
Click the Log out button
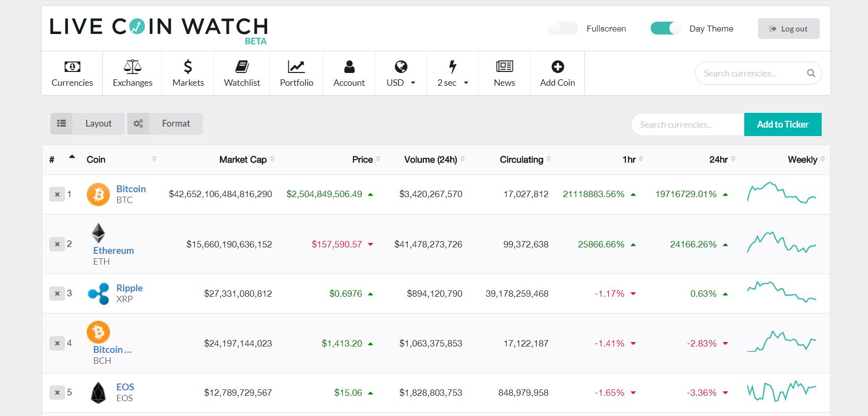pyautogui.click(x=789, y=29)
